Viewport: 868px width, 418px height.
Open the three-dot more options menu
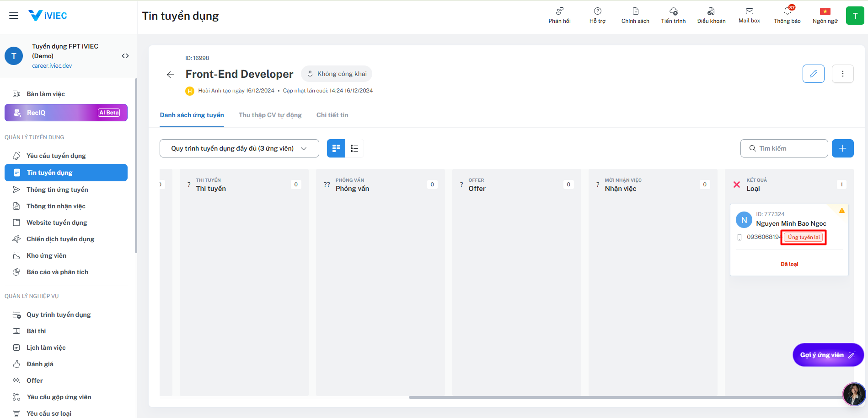[842, 74]
